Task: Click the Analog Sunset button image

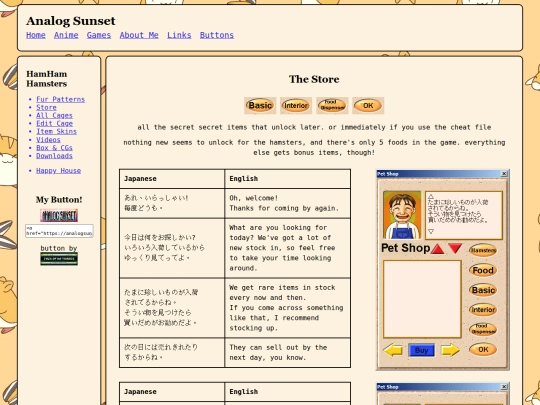Action: point(59,215)
